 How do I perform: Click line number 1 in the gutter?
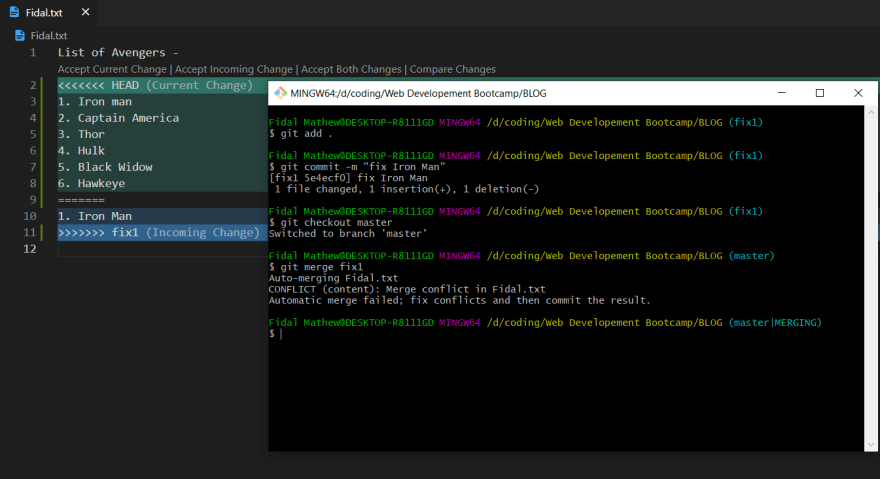click(x=33, y=52)
